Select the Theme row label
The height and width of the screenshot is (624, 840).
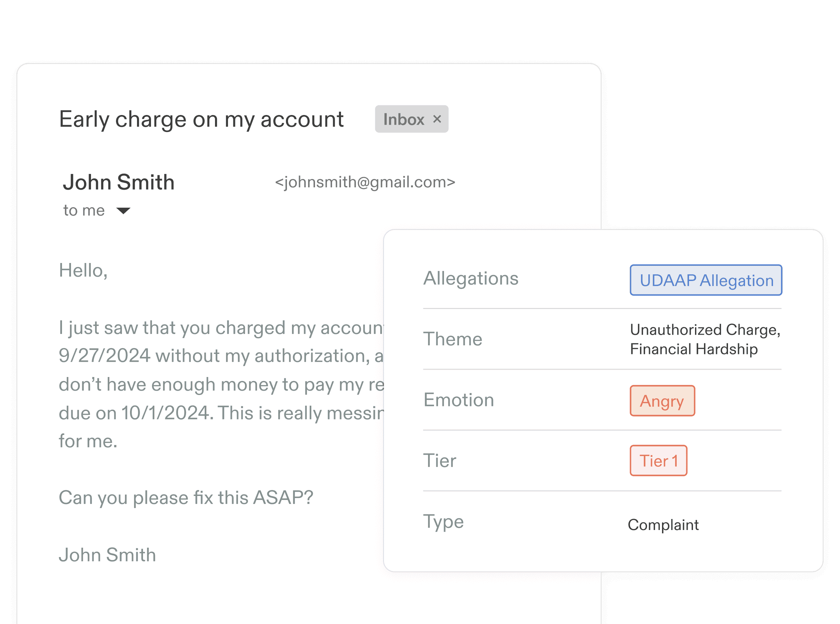452,339
